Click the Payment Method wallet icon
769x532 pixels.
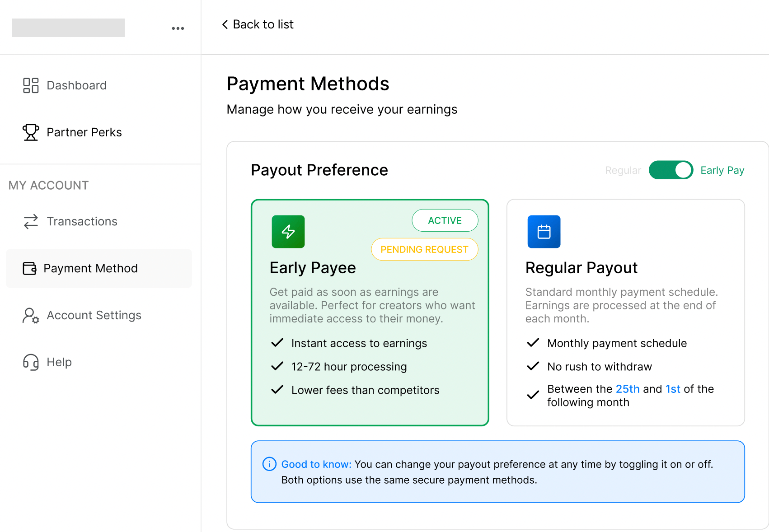click(29, 268)
